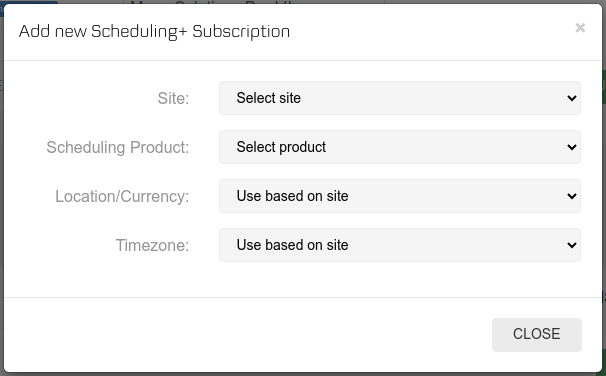
Task: Click the 'Select product' placeholder text
Action: (x=281, y=147)
